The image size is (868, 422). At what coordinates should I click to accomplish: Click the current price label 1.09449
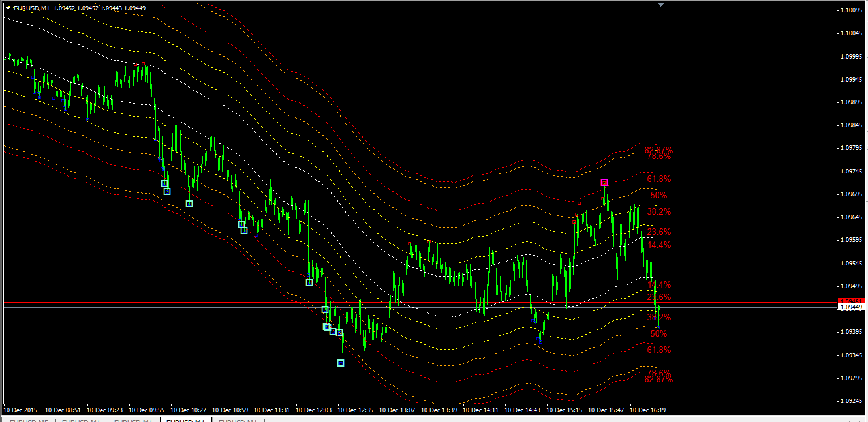pyautogui.click(x=850, y=307)
